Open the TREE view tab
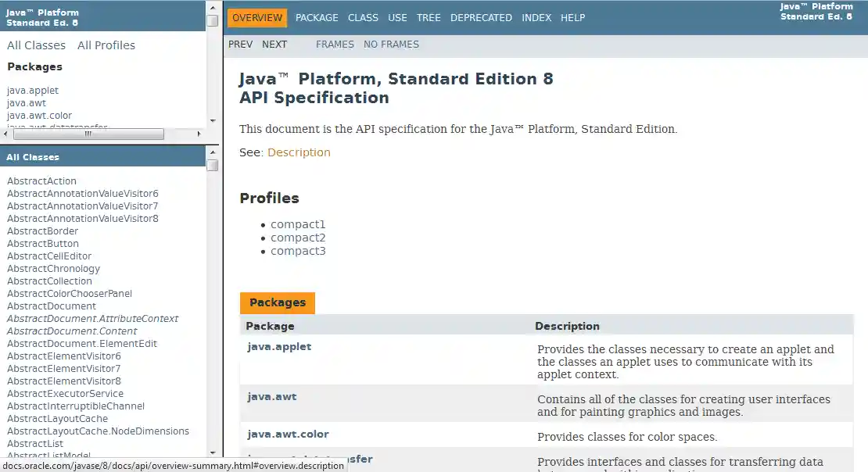 pos(429,17)
